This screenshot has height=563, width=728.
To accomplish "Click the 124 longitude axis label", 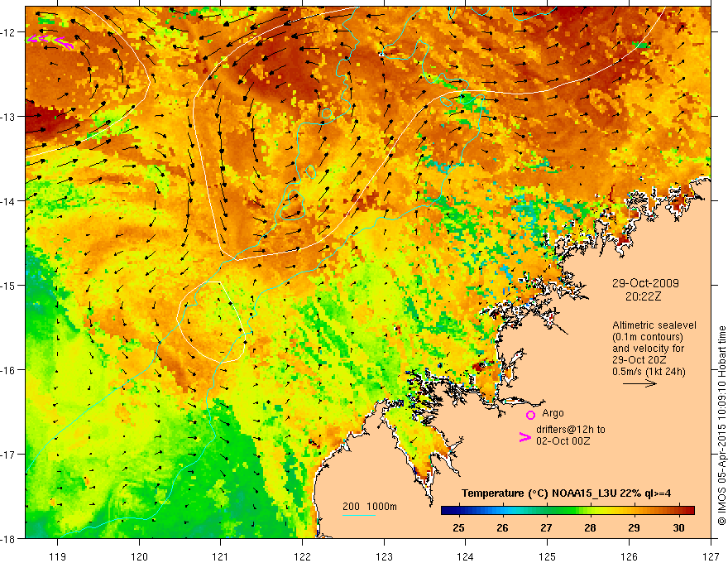I will click(x=466, y=556).
